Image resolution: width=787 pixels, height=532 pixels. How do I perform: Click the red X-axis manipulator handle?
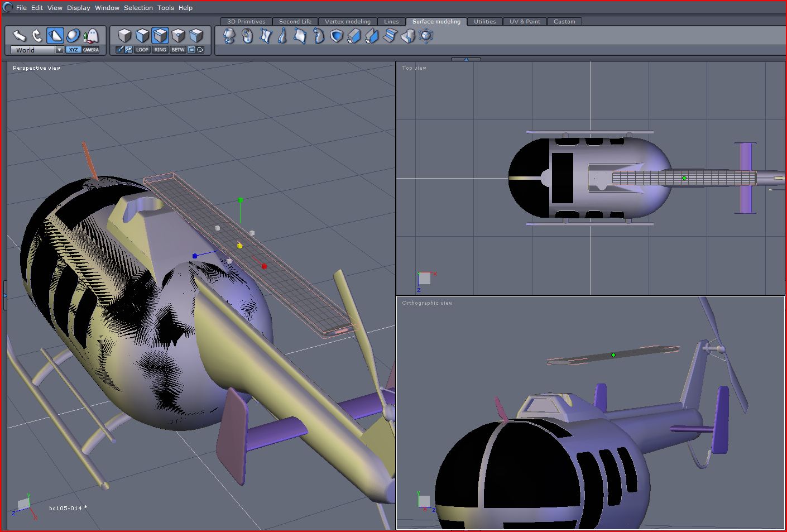pos(264,266)
